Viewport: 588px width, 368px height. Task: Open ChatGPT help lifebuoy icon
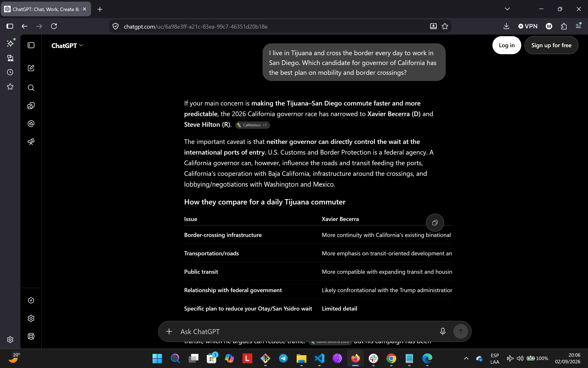[31, 336]
